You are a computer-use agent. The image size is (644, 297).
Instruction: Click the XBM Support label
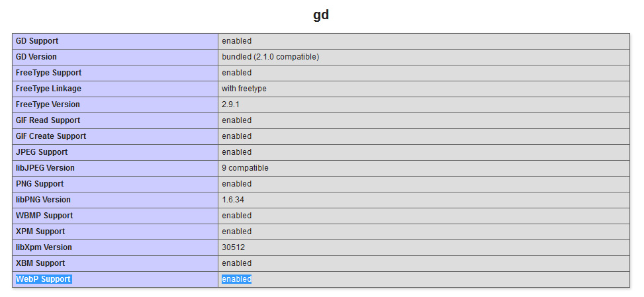pyautogui.click(x=40, y=263)
